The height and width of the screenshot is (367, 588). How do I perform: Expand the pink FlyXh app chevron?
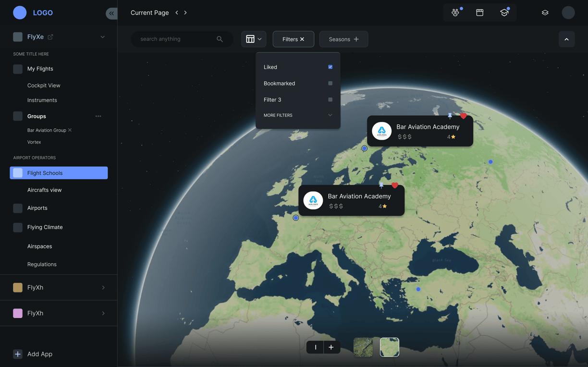pyautogui.click(x=103, y=313)
